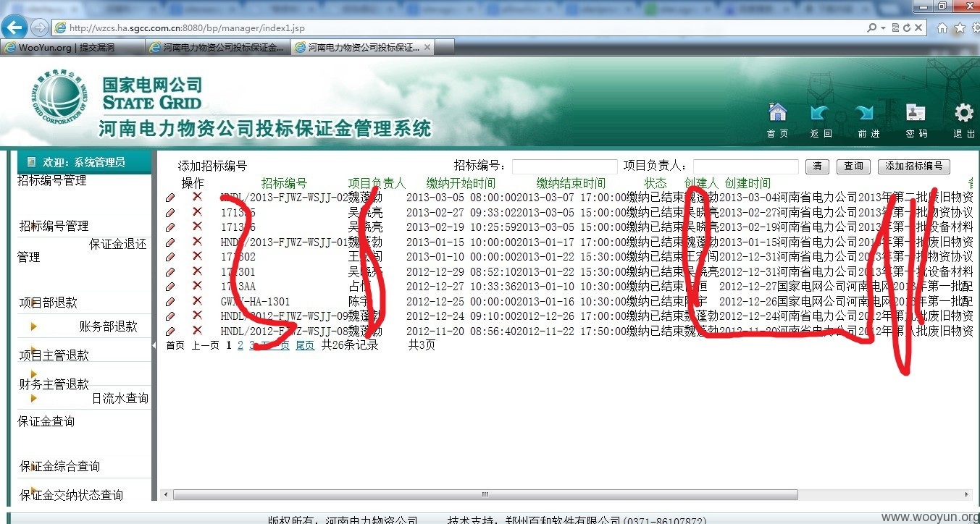Delete row HNDL/2013-FJWZ-WSJJ-02 with the red X

tap(197, 196)
